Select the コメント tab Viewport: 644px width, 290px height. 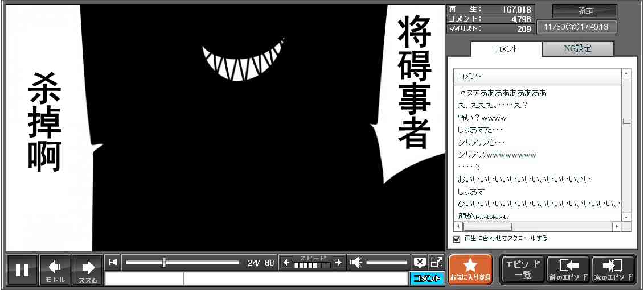[x=506, y=49]
